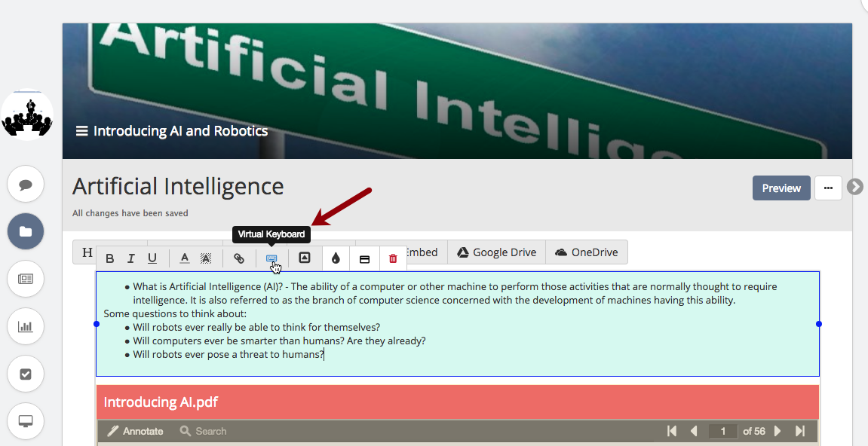Click 'Will robots ever pose a threat' line
Viewport: 868px width, 446px height.
tap(228, 354)
